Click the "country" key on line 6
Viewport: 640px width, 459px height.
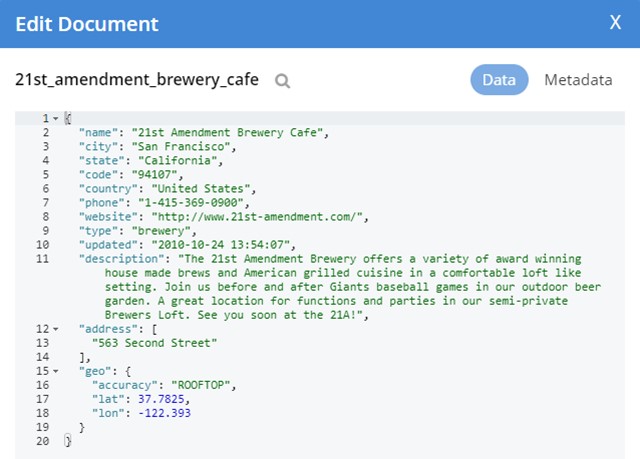pos(108,189)
